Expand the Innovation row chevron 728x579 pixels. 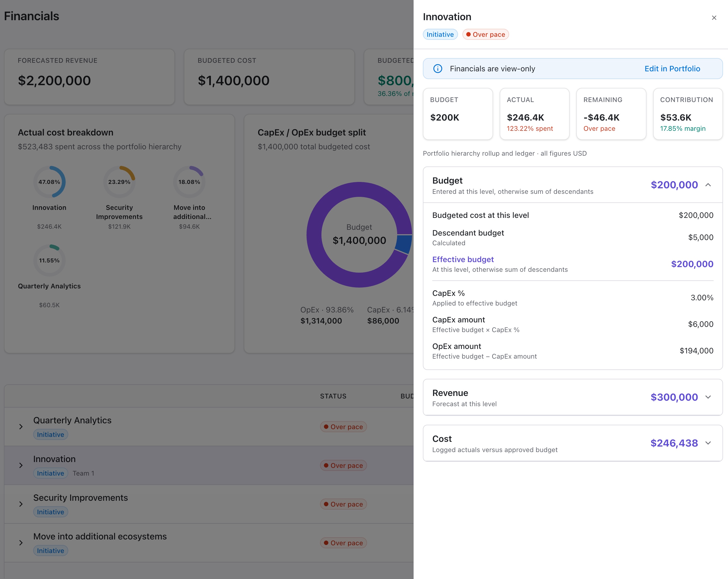point(21,466)
